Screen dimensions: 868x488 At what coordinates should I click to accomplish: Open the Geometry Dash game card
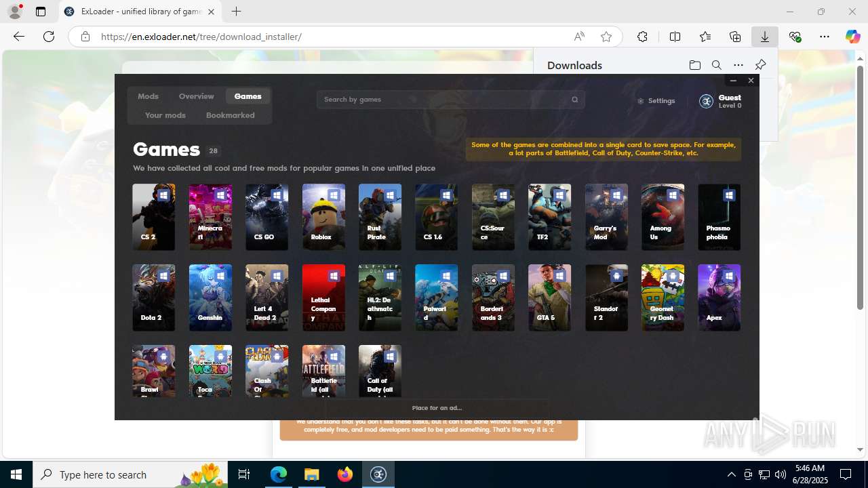(x=663, y=298)
